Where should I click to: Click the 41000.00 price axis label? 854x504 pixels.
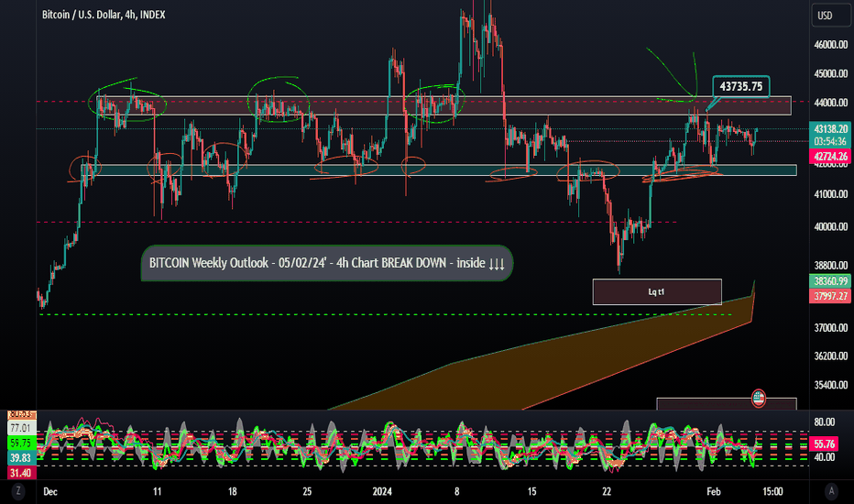830,194
